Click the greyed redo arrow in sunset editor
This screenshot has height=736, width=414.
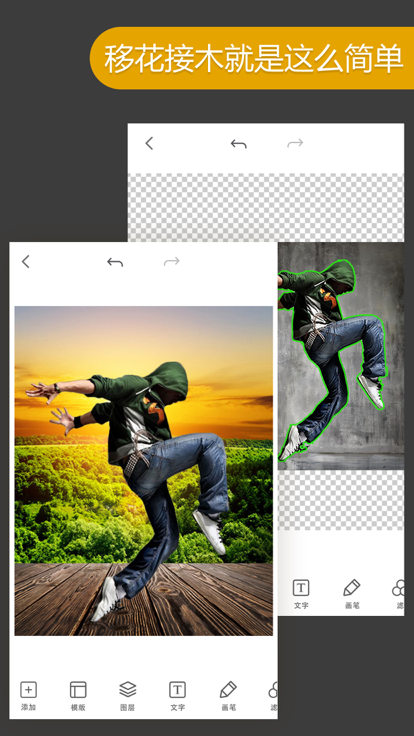point(172,261)
